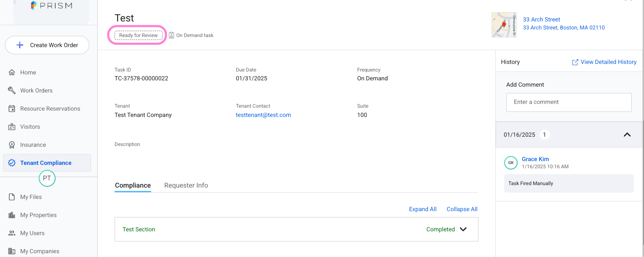Click the Enter a comment field
The width and height of the screenshot is (644, 257).
[569, 102]
